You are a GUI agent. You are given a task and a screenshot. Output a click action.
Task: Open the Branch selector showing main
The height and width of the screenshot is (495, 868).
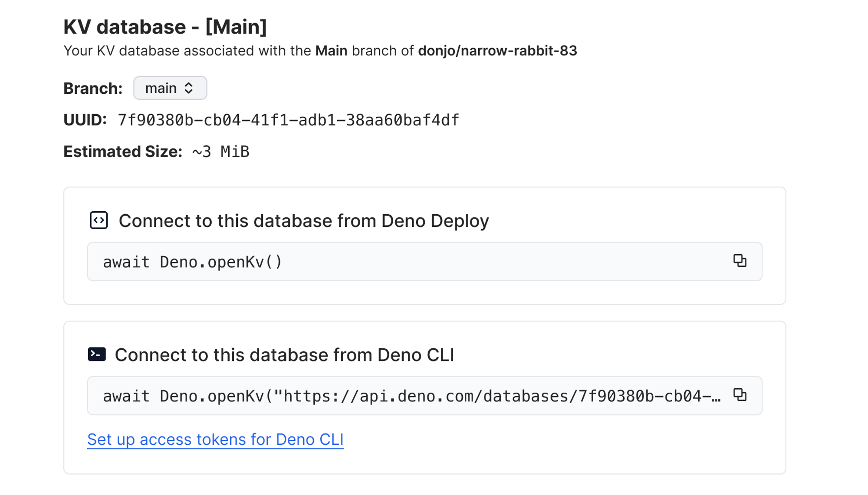point(170,88)
